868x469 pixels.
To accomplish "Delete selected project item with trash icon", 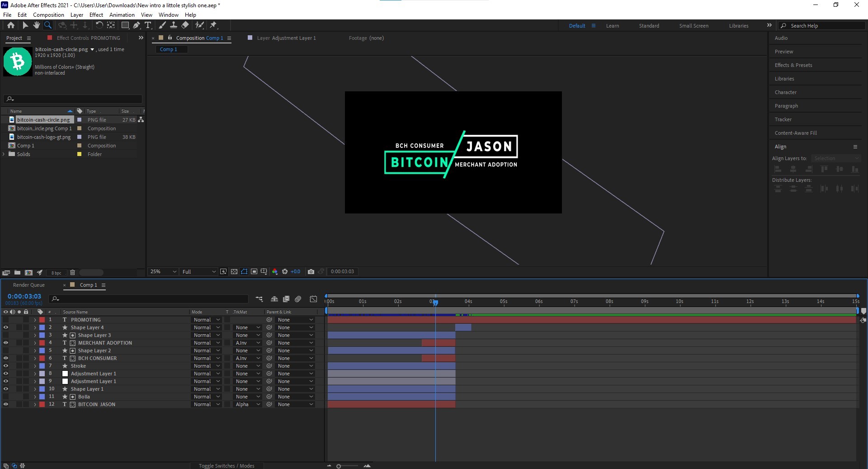I will pyautogui.click(x=72, y=273).
